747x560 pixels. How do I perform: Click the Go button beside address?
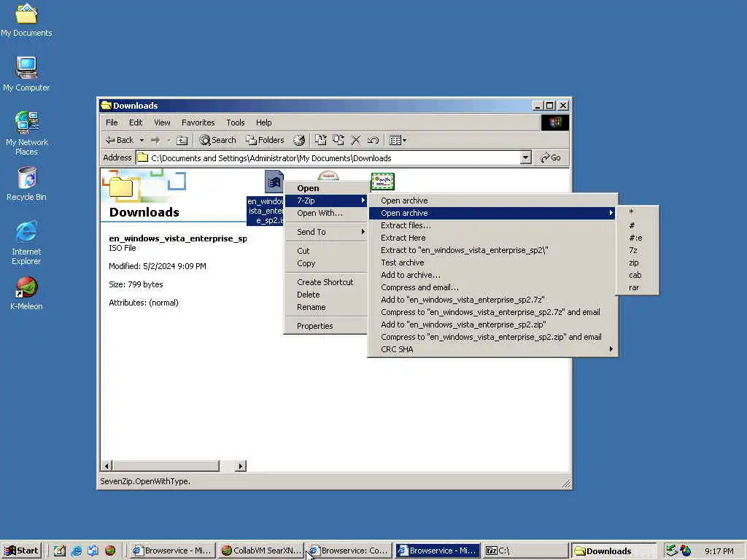tap(551, 157)
